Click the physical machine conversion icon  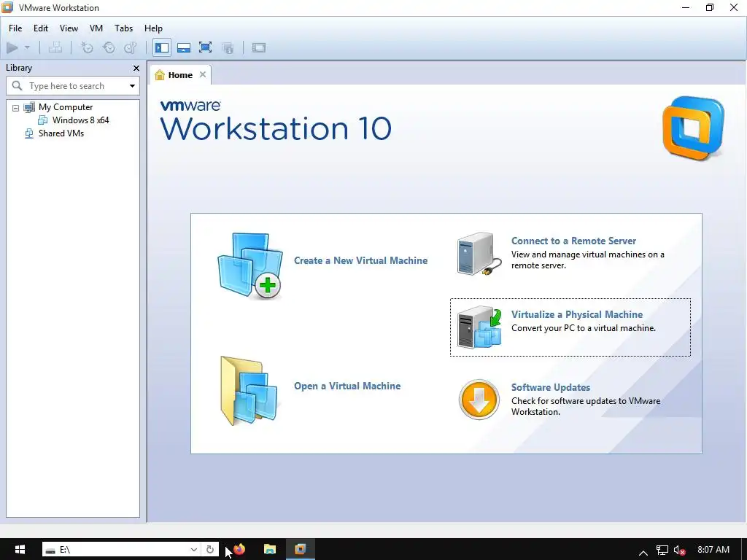[479, 327]
